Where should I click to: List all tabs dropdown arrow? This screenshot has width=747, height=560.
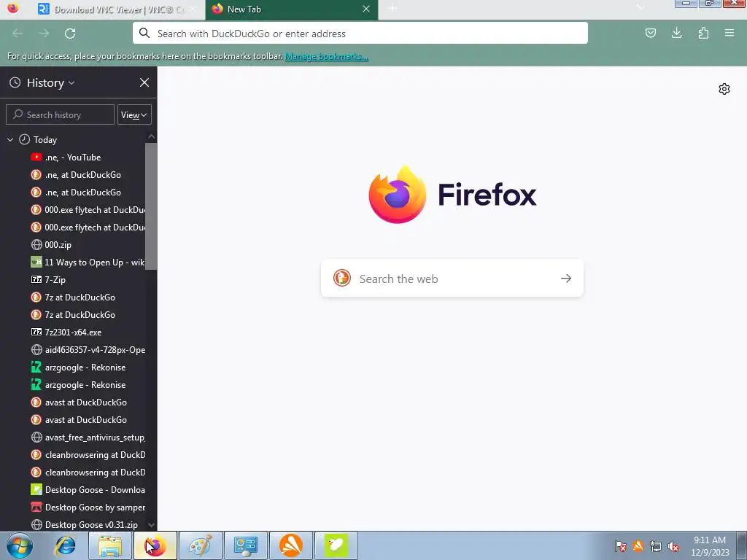click(x=640, y=7)
